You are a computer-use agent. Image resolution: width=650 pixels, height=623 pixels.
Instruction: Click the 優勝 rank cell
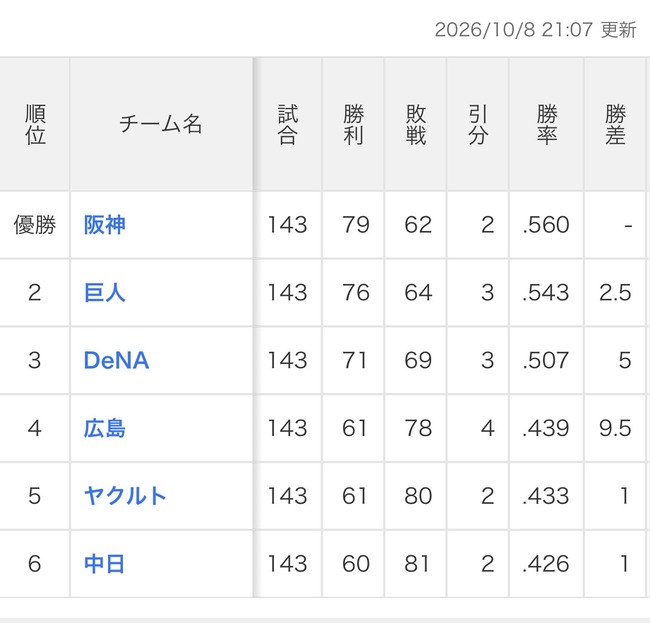point(35,225)
